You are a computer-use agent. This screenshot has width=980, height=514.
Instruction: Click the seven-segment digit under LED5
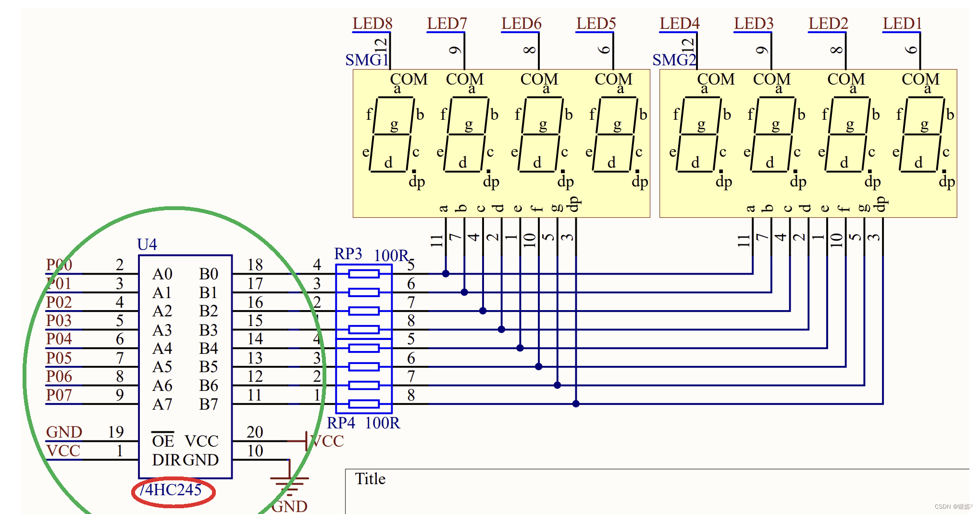coord(615,135)
